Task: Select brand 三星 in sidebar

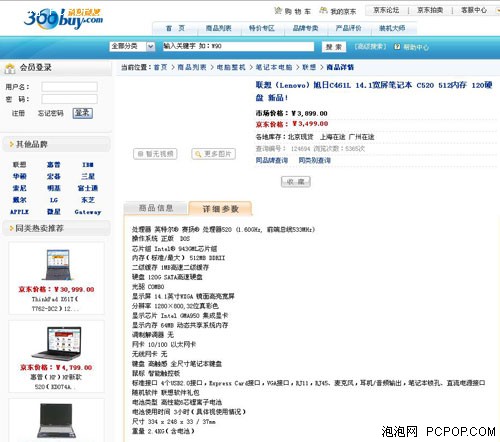Action: coord(88,176)
